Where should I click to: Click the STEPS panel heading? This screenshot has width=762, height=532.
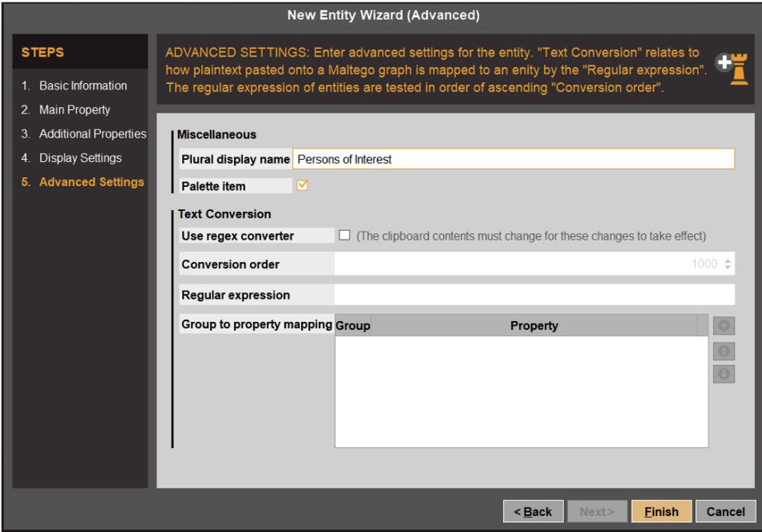click(x=43, y=52)
